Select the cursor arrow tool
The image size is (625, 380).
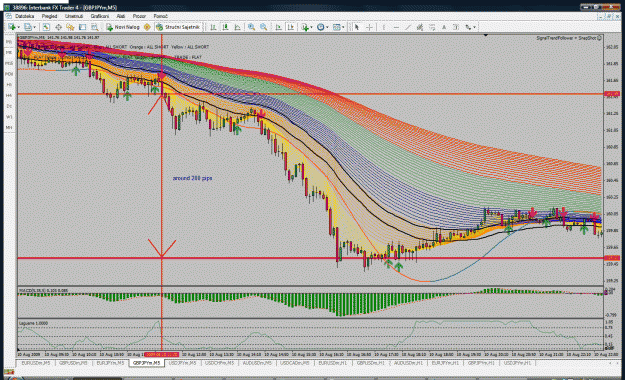click(357, 27)
